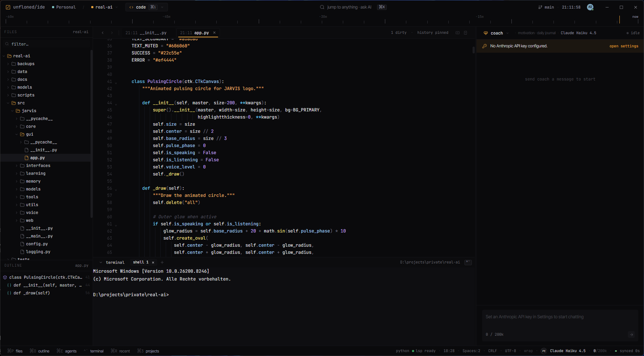Image resolution: width=644 pixels, height=356 pixels.
Task: Select the shell 1 terminal tab
Action: (141, 262)
